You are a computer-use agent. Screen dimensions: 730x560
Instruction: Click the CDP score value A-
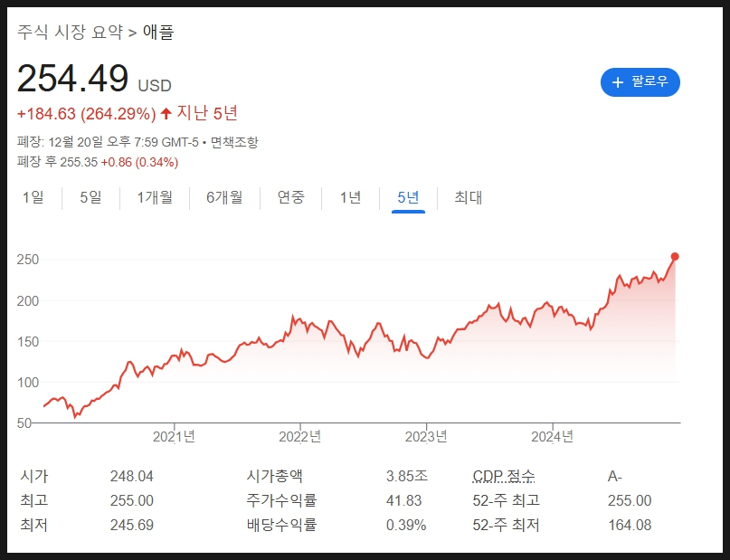click(x=614, y=476)
